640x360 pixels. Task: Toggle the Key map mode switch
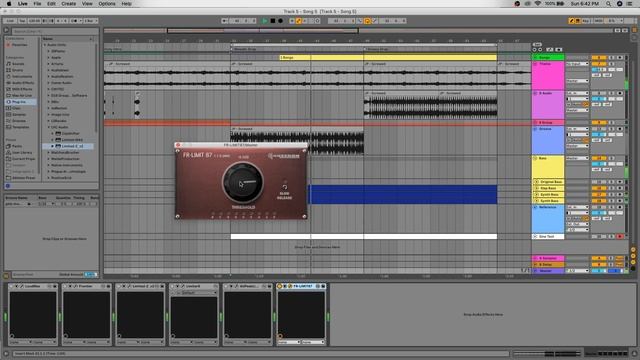(586, 21)
